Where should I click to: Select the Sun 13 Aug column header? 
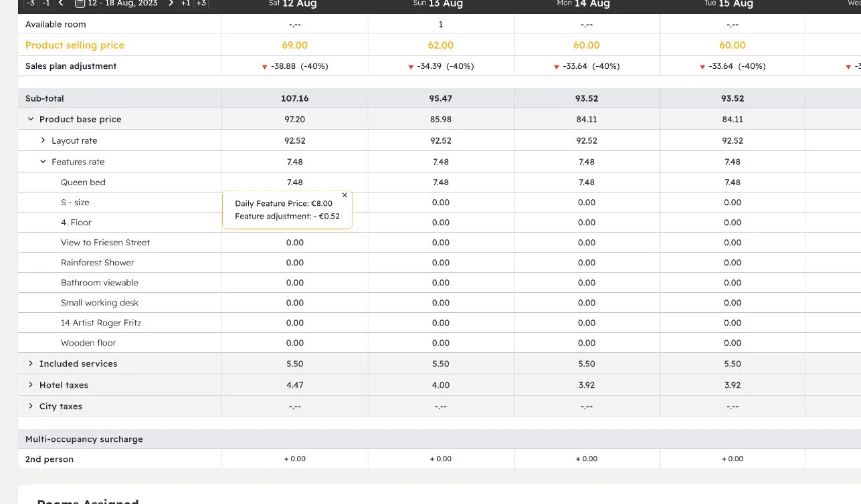coord(438,4)
